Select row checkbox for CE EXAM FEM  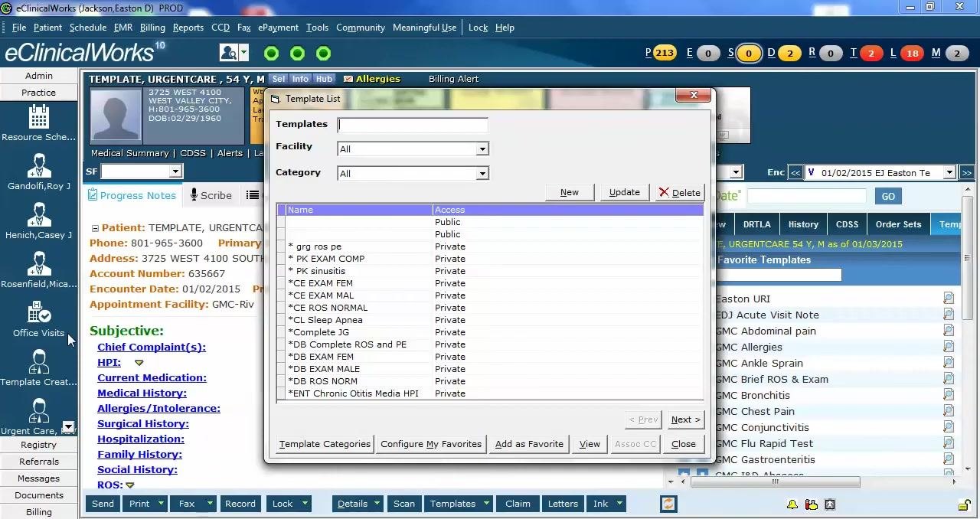point(281,283)
